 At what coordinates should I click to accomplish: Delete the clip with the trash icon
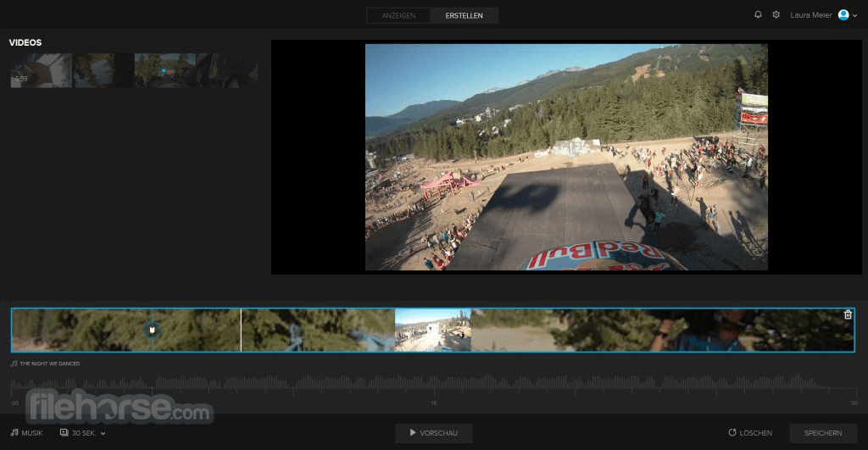[x=848, y=314]
